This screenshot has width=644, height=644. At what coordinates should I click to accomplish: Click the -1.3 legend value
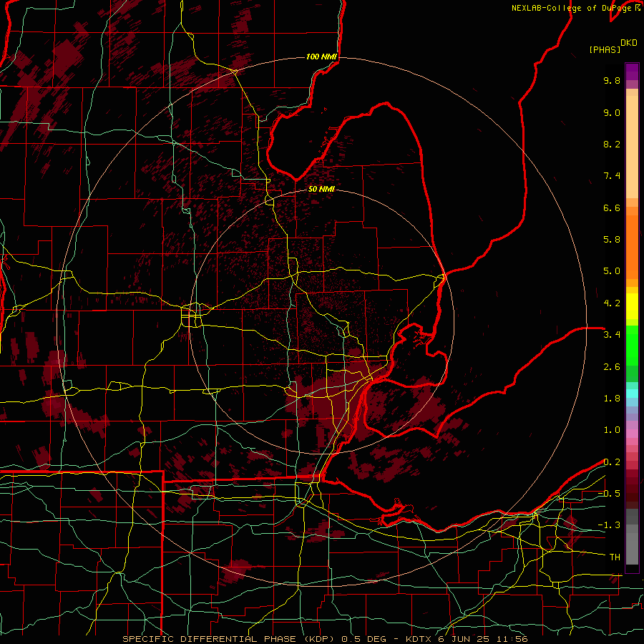pos(609,525)
